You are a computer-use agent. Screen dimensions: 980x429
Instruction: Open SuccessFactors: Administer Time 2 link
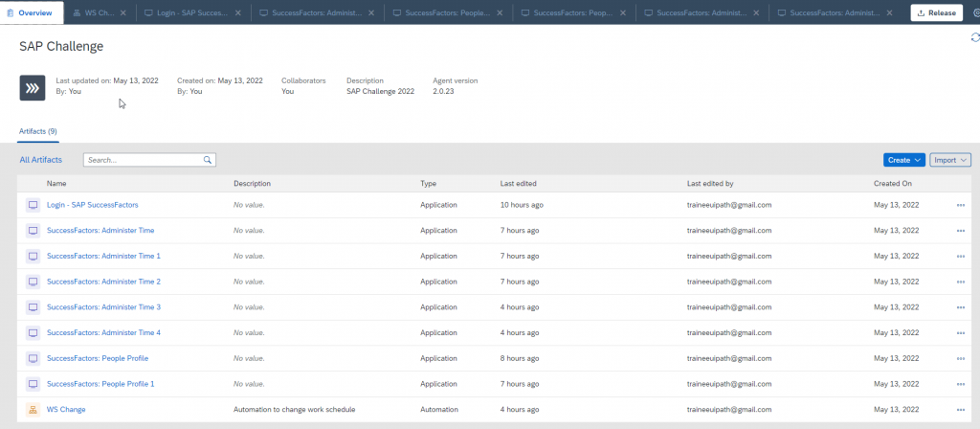pos(103,282)
